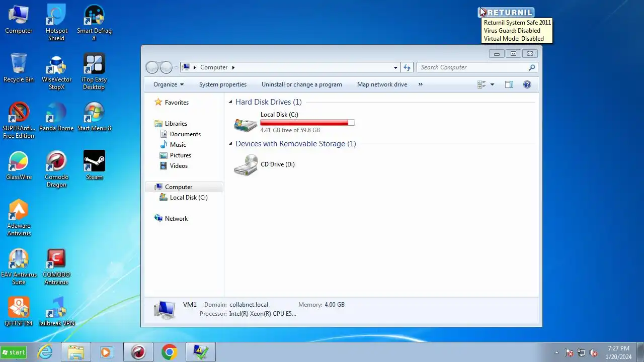Image resolution: width=644 pixels, height=362 pixels.
Task: Select Adaware Antivirus shortcut
Action: [19, 218]
